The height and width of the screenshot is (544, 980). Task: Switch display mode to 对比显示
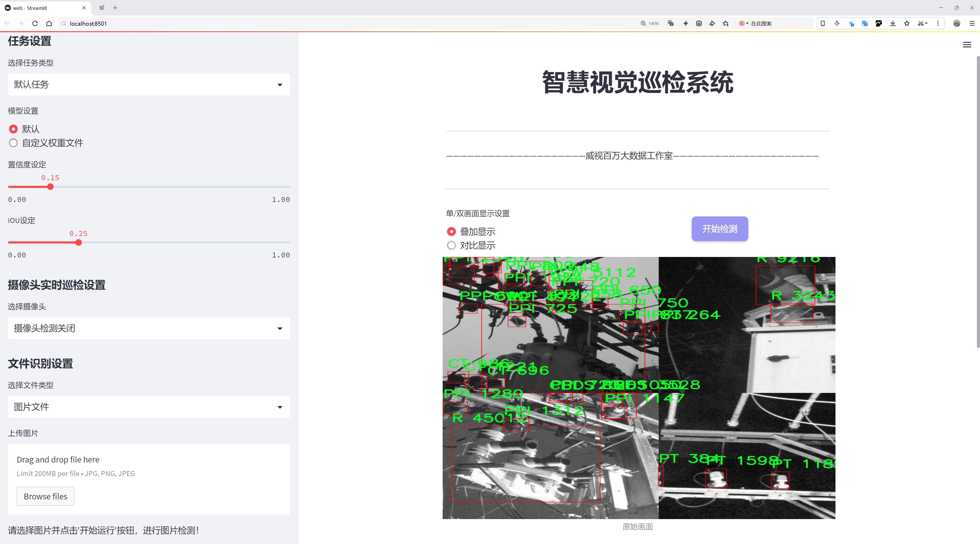(x=451, y=245)
